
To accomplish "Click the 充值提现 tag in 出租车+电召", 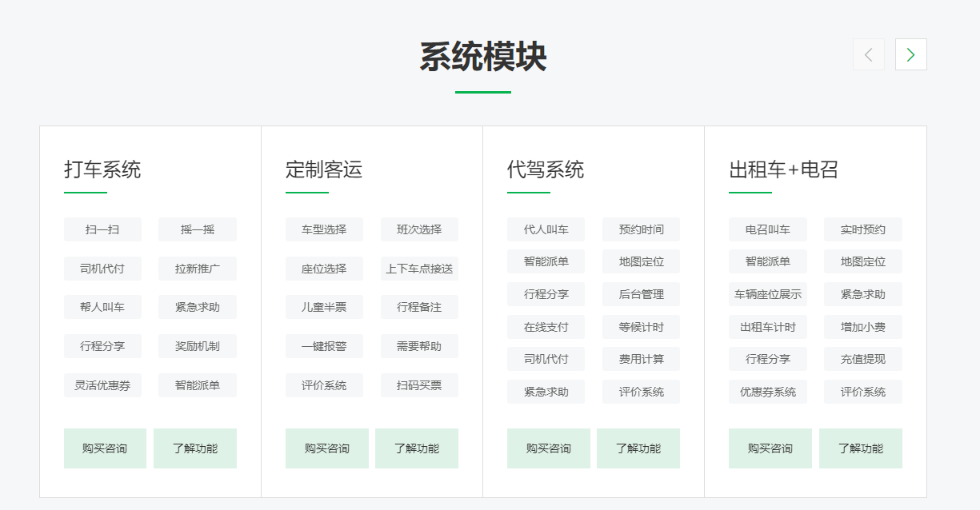I will tap(861, 358).
